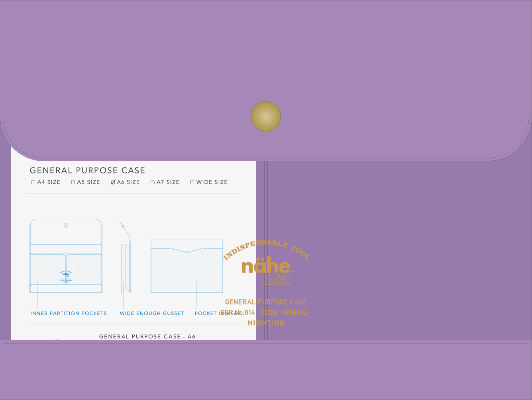Screen dimensions: 532x400
Task: Select the A7 SIZE checkbox
Action: (153, 182)
